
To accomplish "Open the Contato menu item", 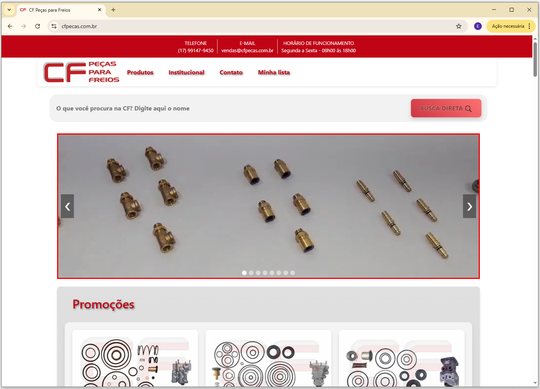I will coord(231,72).
